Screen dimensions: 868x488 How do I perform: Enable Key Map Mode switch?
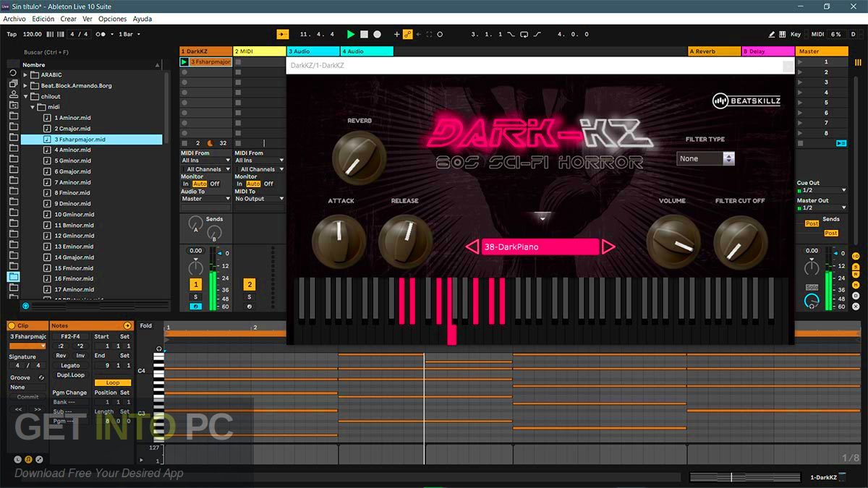coord(796,34)
